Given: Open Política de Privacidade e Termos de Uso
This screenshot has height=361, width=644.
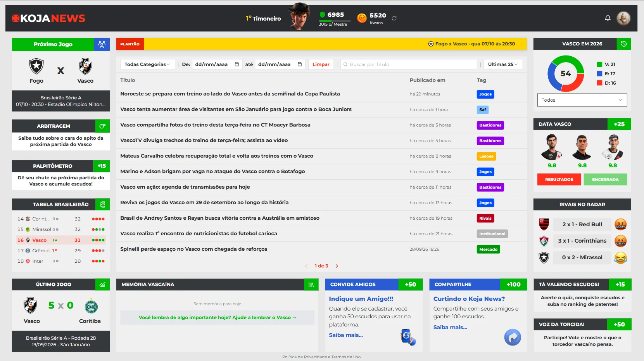Looking at the screenshot, I should tap(321, 357).
